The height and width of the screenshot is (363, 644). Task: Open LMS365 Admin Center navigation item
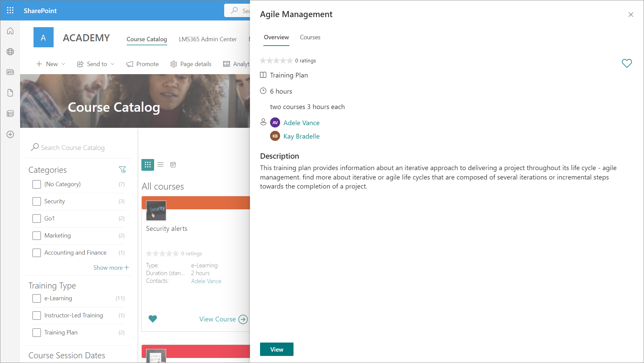pyautogui.click(x=208, y=39)
